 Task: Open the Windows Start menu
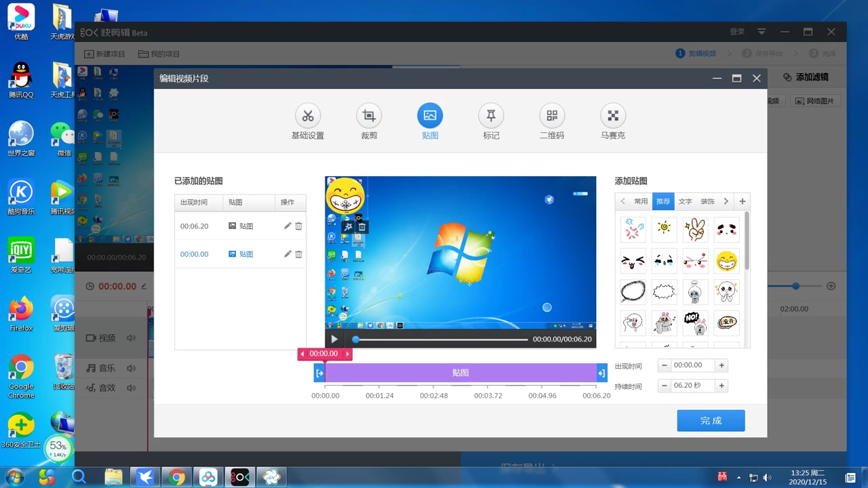(x=14, y=477)
